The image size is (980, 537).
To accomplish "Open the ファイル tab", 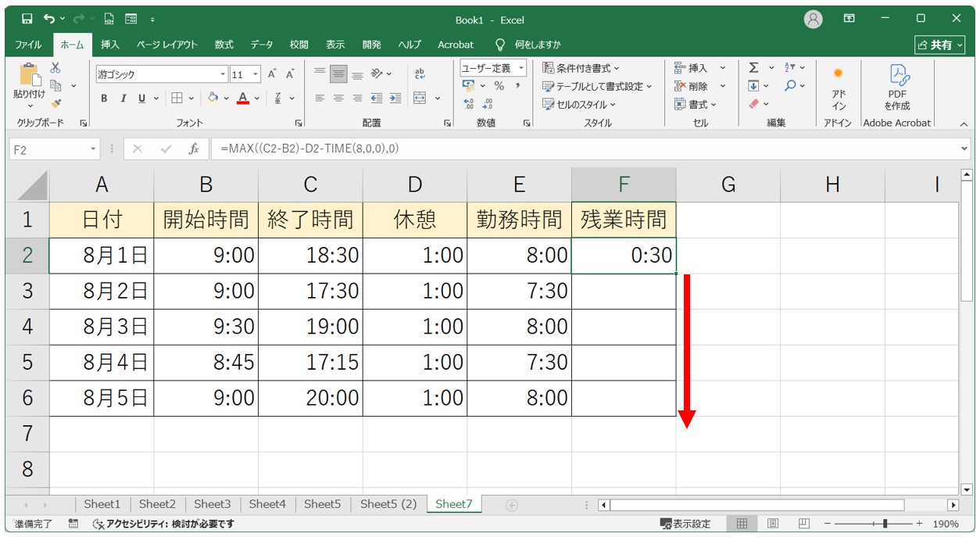I will 29,45.
